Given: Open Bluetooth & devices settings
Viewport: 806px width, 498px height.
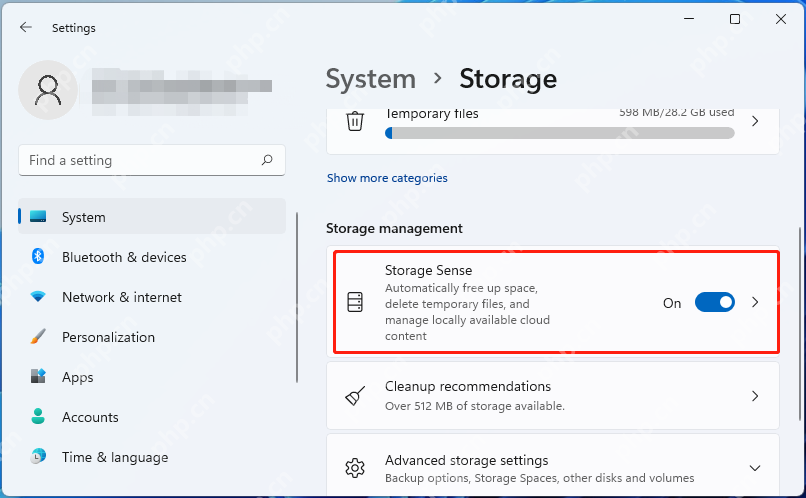Looking at the screenshot, I should click(152, 256).
